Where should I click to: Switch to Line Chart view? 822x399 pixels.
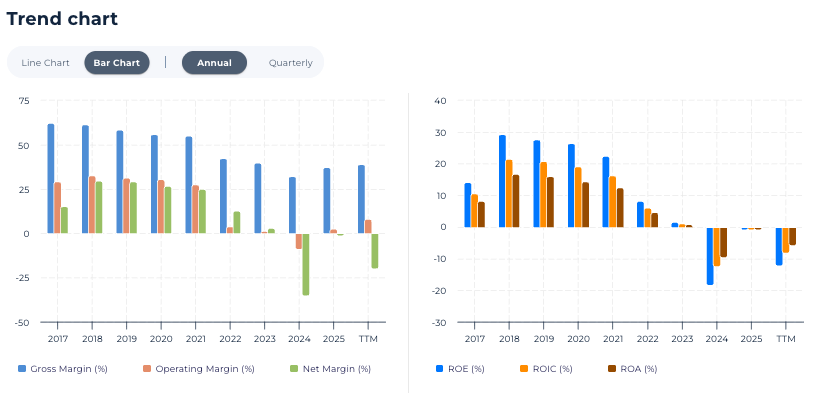coord(45,63)
